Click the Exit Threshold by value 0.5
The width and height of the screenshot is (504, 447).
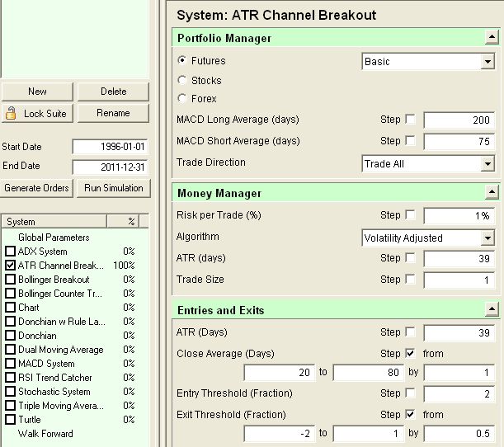(459, 434)
